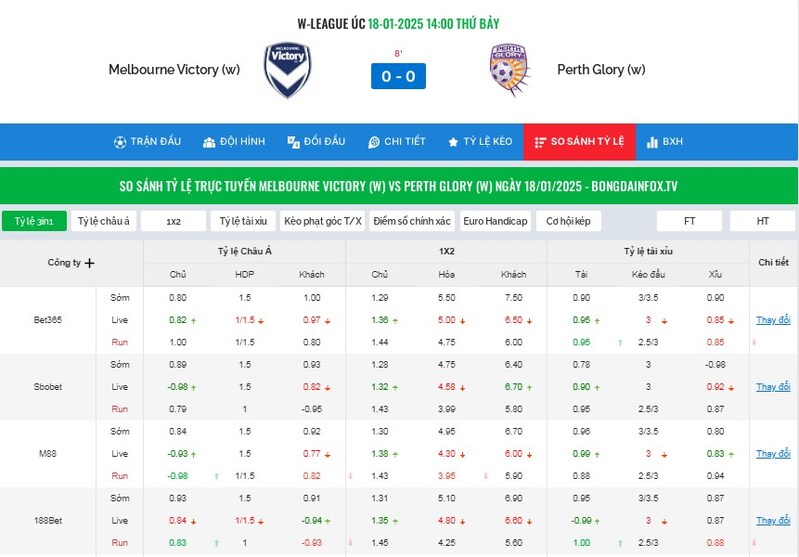Open the Trận Đấu tab

147,142
